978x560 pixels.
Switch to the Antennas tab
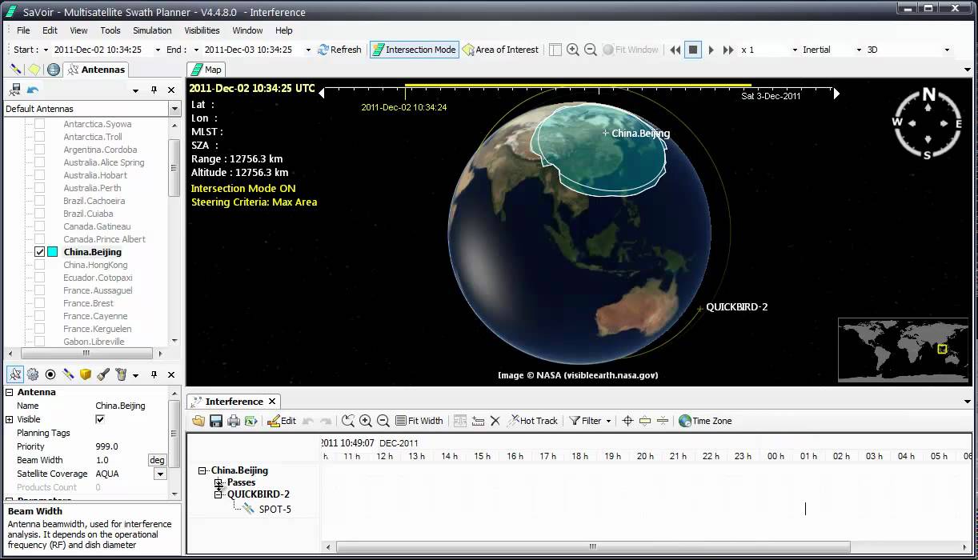pyautogui.click(x=96, y=70)
